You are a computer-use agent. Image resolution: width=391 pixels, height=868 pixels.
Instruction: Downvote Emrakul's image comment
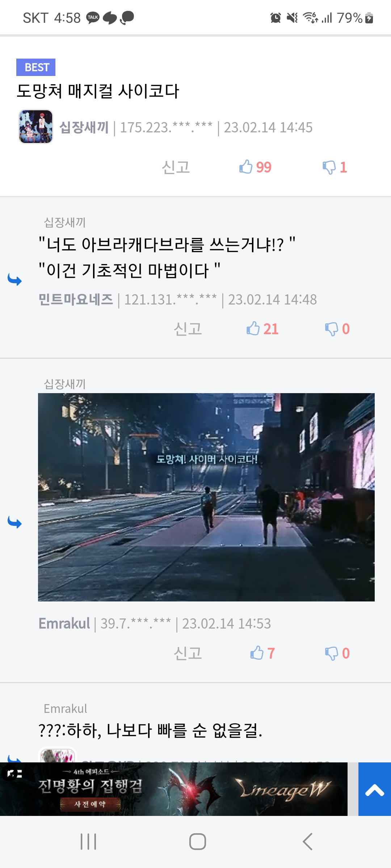(337, 653)
